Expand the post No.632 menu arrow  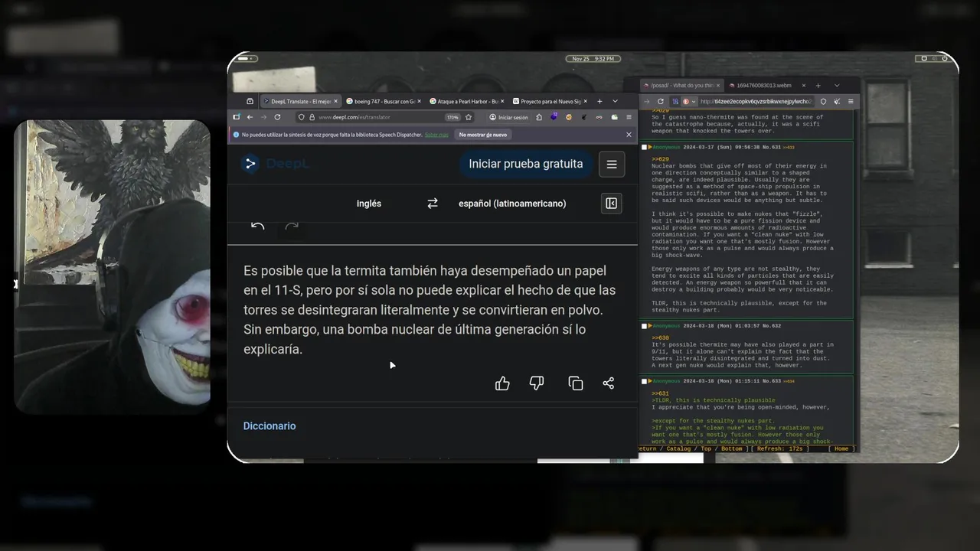coord(651,326)
